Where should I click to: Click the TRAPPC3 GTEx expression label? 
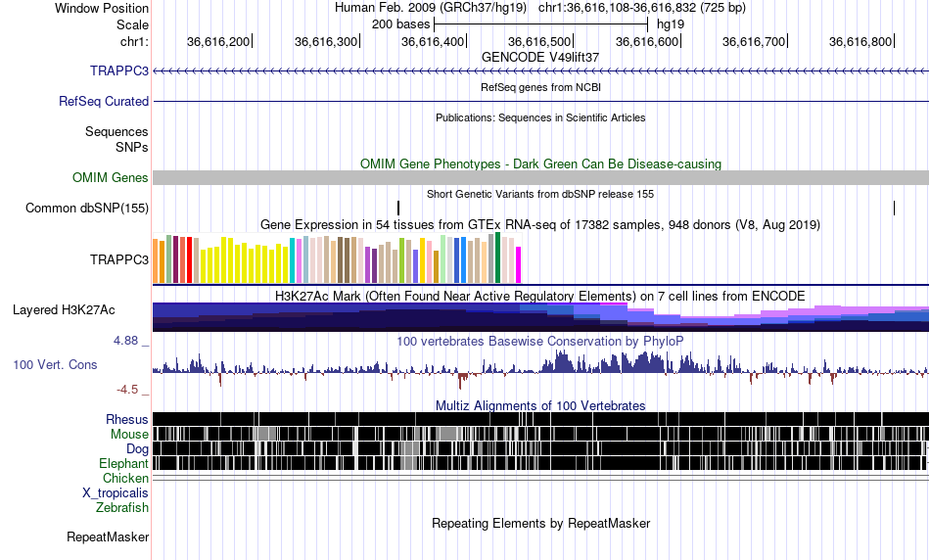coord(119,259)
